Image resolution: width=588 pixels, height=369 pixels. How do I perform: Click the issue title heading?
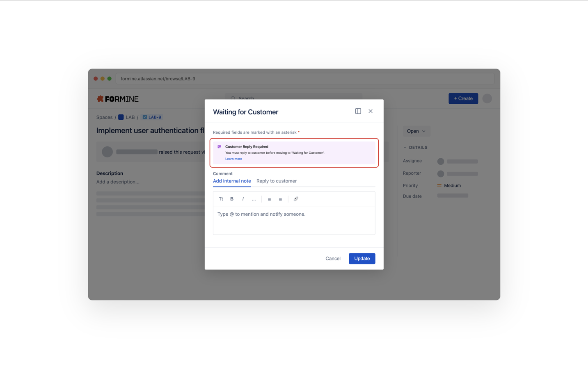[x=150, y=130]
